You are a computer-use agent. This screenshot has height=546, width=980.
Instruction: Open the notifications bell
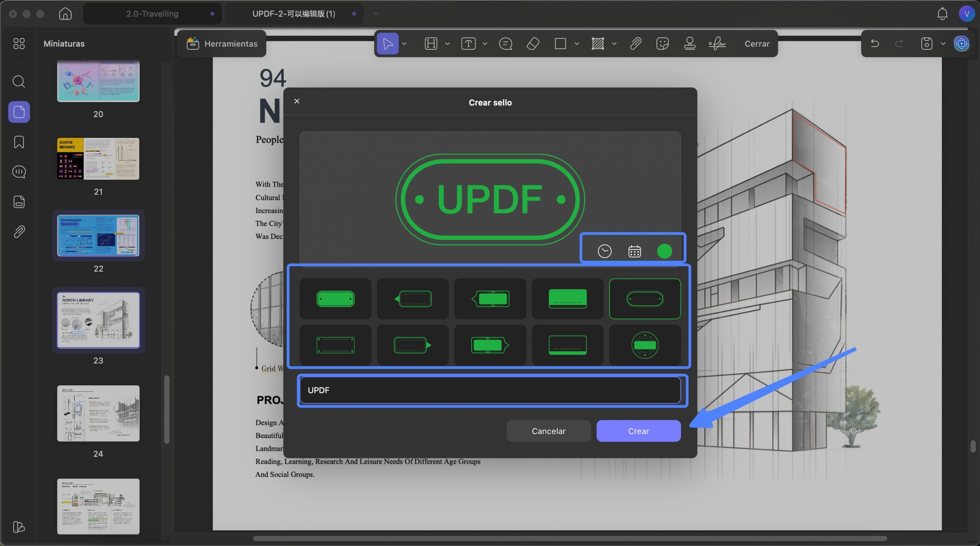942,14
